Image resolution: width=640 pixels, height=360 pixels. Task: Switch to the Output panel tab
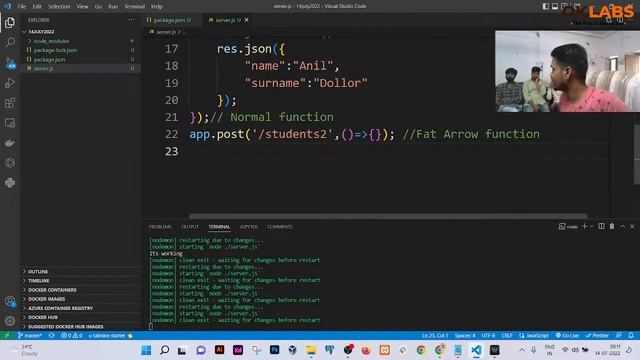[190, 227]
